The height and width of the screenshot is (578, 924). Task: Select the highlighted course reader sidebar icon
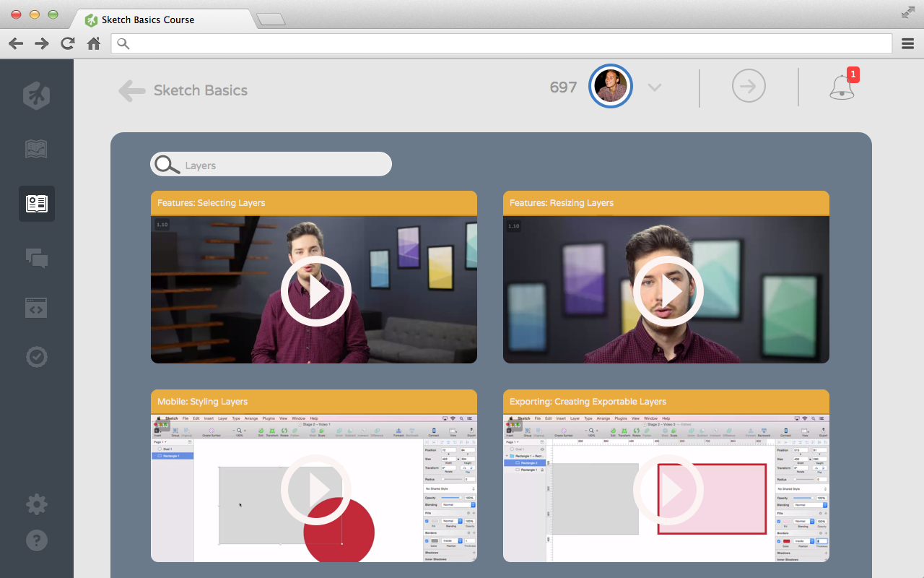tap(37, 204)
